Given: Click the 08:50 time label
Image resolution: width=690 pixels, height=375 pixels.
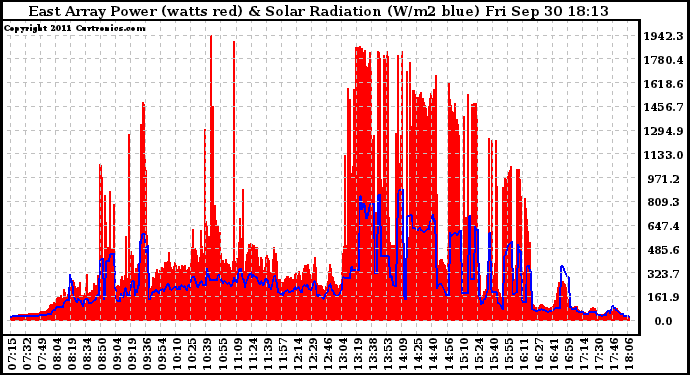Looking at the screenshot, I should coord(102,354).
